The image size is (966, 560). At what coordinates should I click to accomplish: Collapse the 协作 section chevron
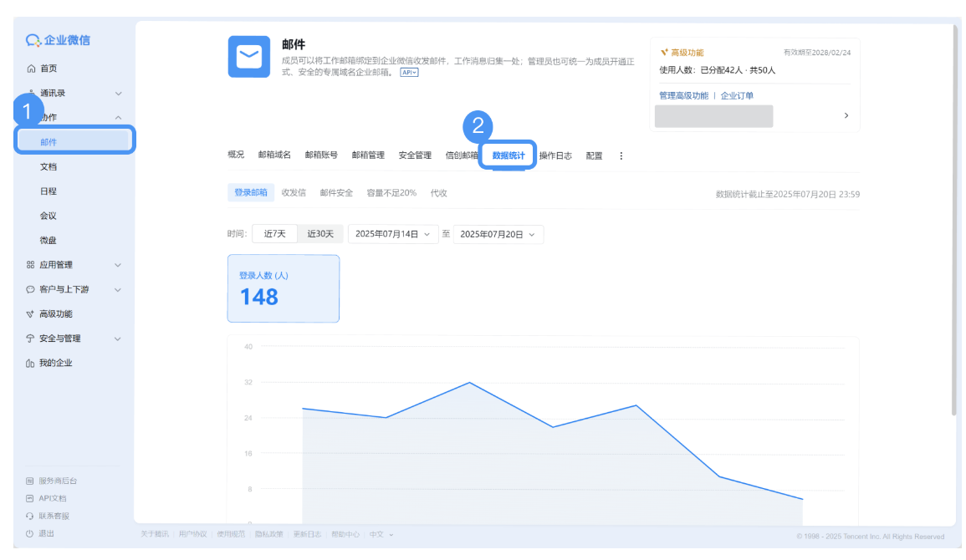point(118,118)
